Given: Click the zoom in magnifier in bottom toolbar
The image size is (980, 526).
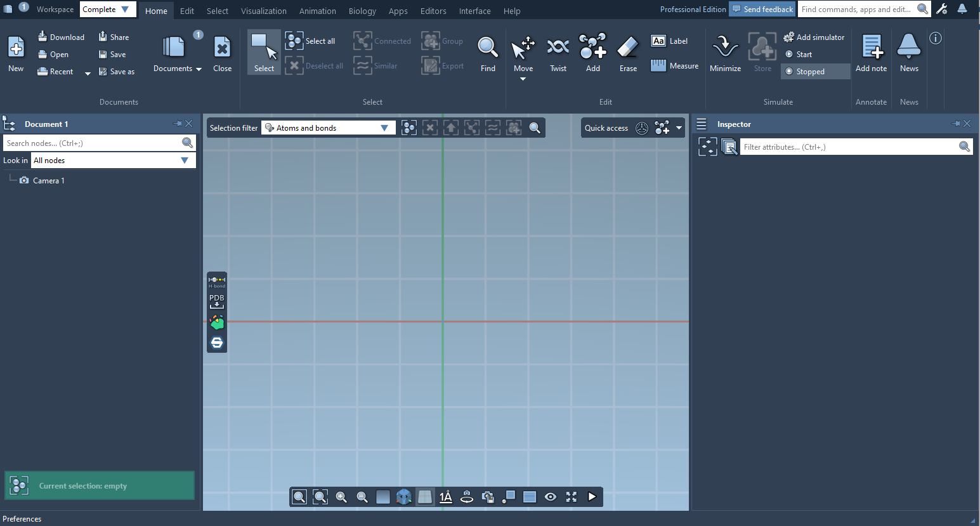Looking at the screenshot, I should [341, 497].
